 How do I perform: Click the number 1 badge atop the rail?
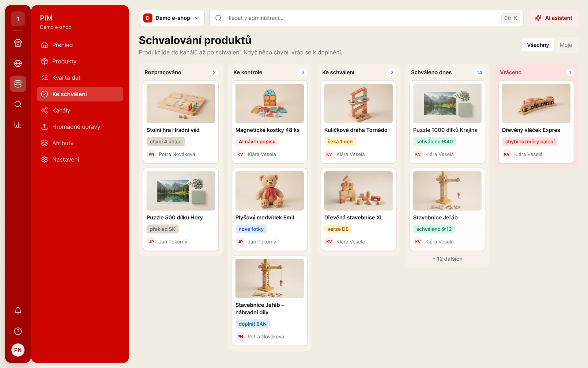pyautogui.click(x=18, y=19)
